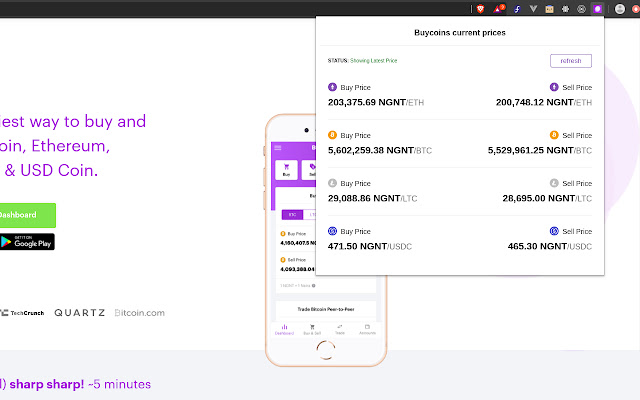Open the Brave Shields lion icon
The height and width of the screenshot is (400, 640).
coord(480,9)
